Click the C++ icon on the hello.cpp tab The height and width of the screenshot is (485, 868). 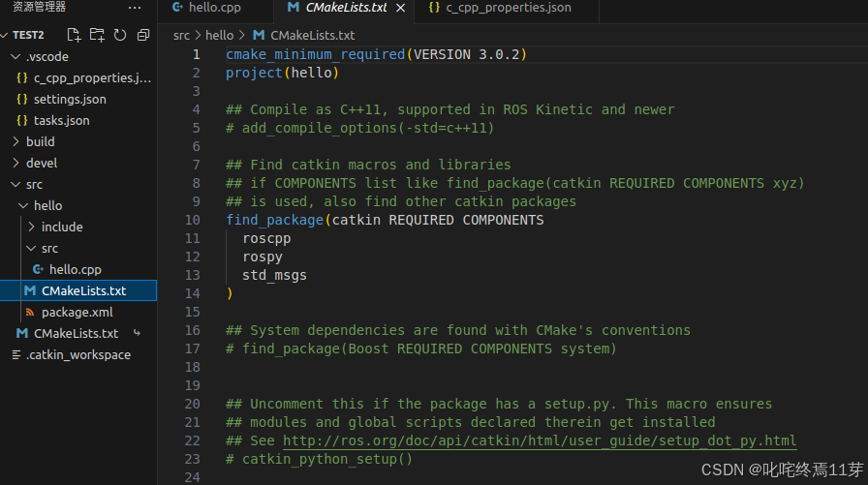click(177, 7)
